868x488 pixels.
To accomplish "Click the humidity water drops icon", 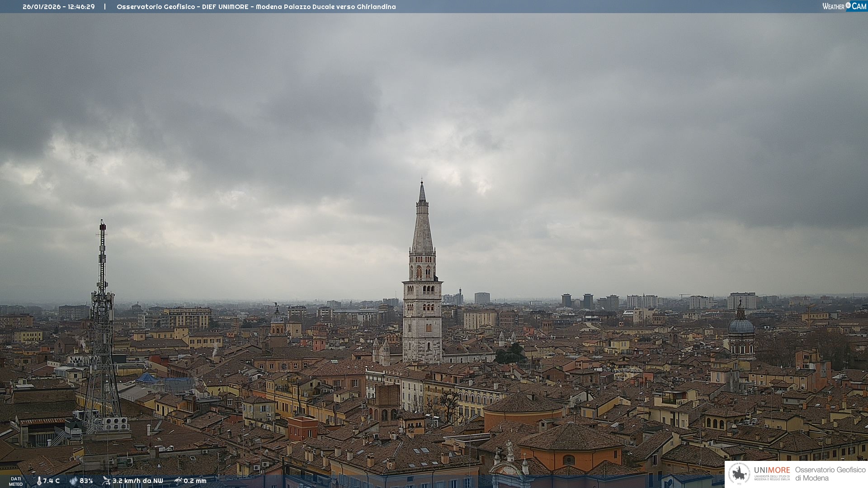I will tap(73, 481).
